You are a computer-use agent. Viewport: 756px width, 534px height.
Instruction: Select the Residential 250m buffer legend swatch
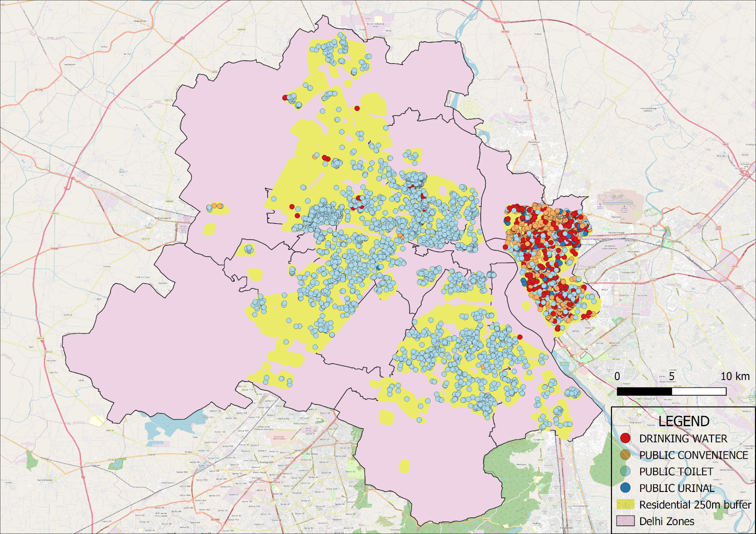(x=626, y=504)
